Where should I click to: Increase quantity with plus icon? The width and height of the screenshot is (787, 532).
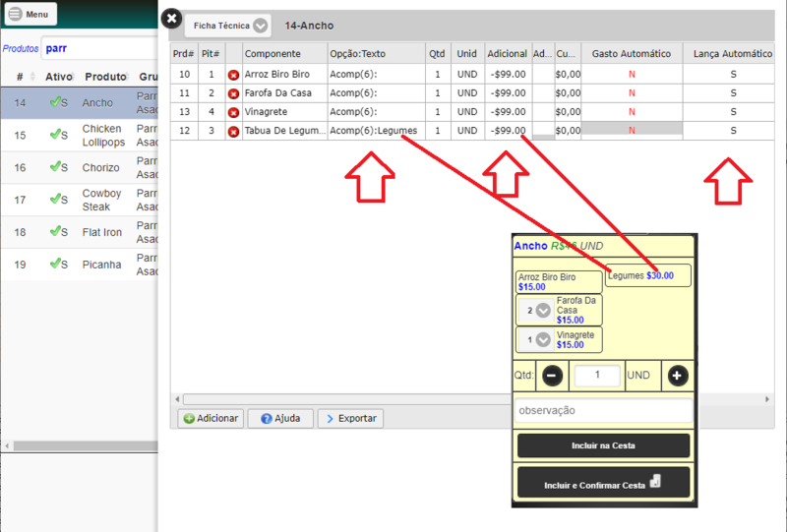677,376
